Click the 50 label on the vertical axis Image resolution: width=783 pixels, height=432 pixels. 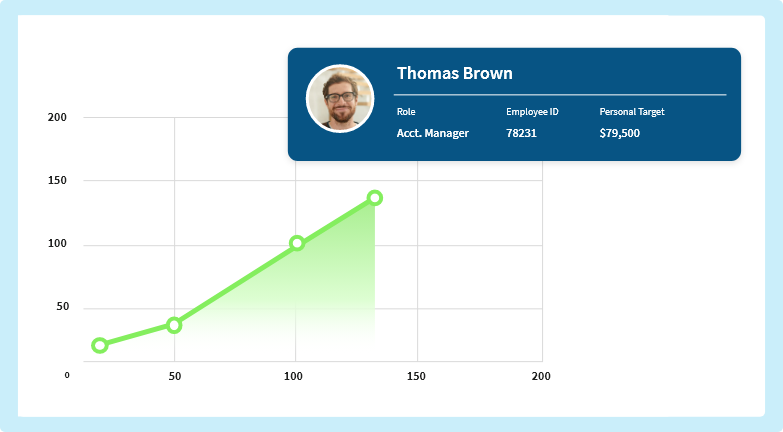61,307
